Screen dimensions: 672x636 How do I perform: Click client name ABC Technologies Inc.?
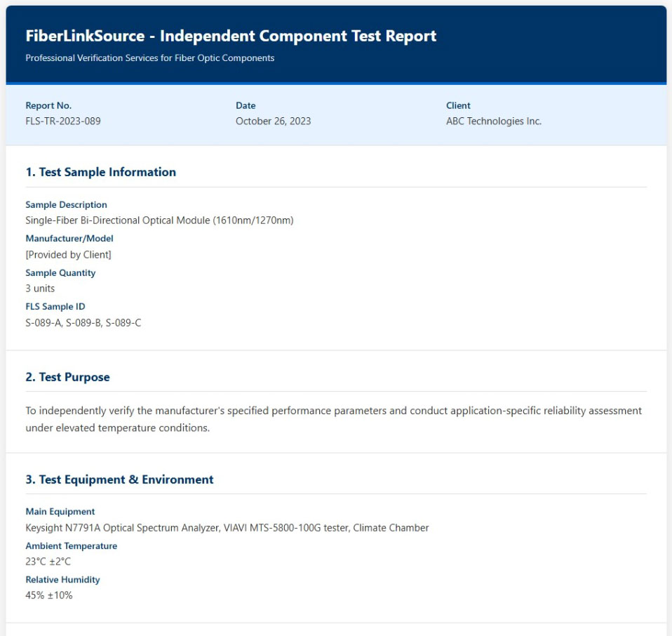tap(494, 121)
